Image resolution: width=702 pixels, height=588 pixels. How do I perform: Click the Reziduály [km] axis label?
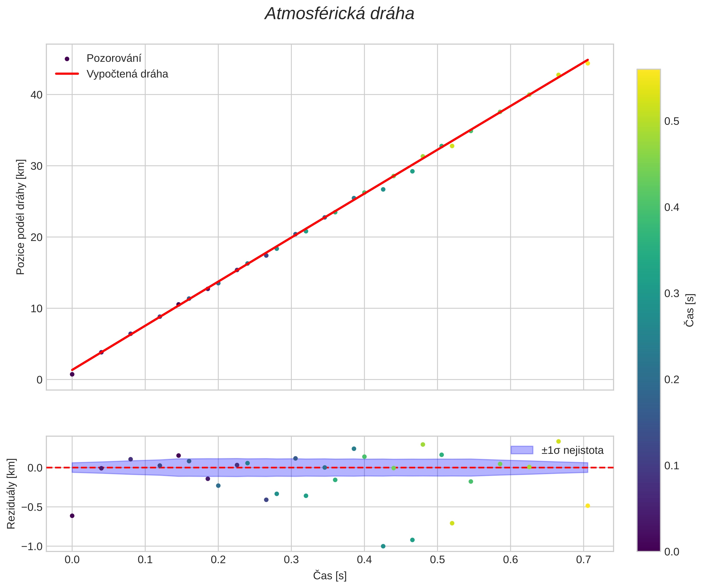[11, 494]
